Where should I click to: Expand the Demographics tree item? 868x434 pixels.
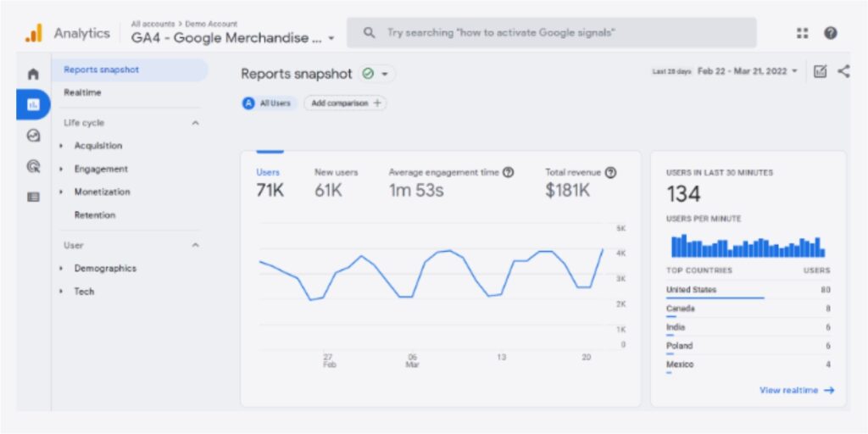click(x=61, y=269)
